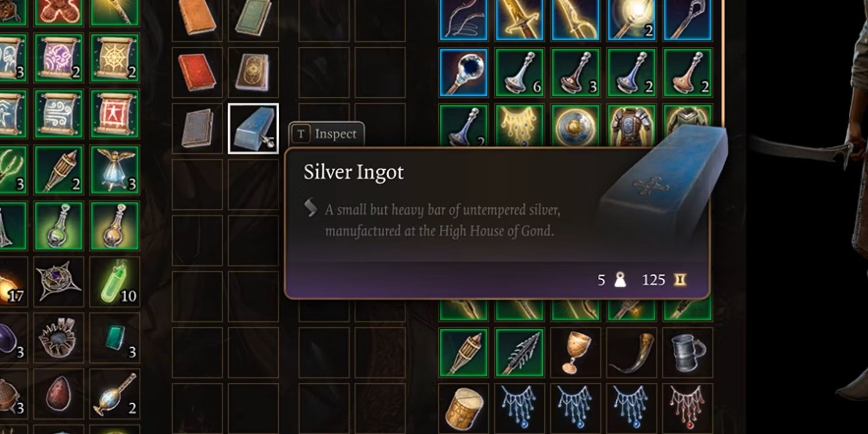Select the potion flask stack of 6
868x434 pixels.
519,73
